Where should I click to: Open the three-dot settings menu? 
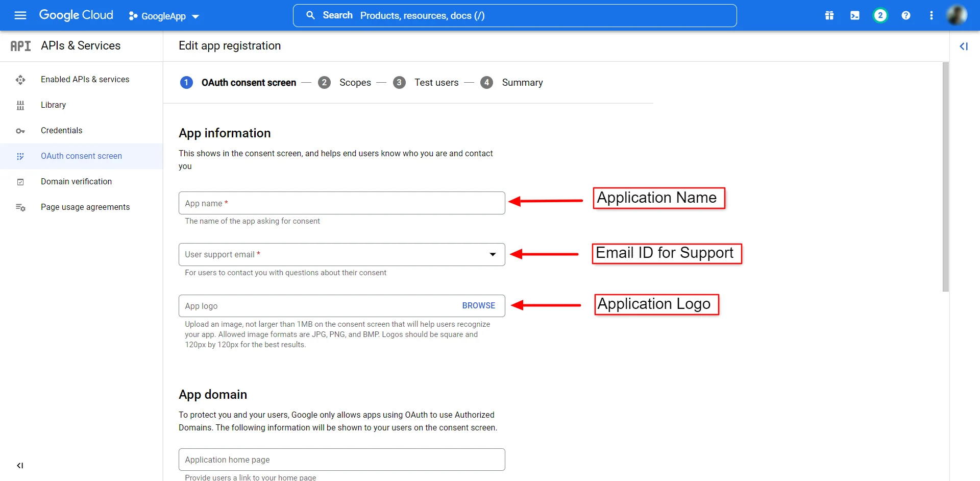point(932,15)
